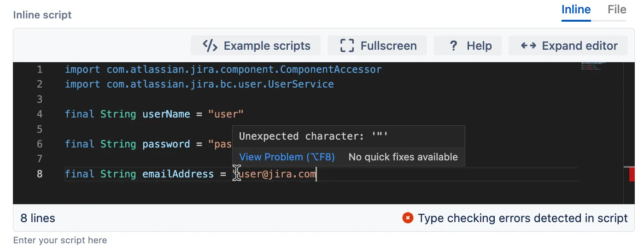Click the ComponentAccessor import line

point(223,70)
